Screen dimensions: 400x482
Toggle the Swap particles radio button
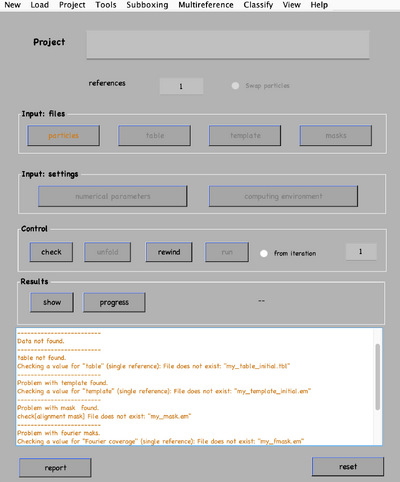pyautogui.click(x=235, y=86)
